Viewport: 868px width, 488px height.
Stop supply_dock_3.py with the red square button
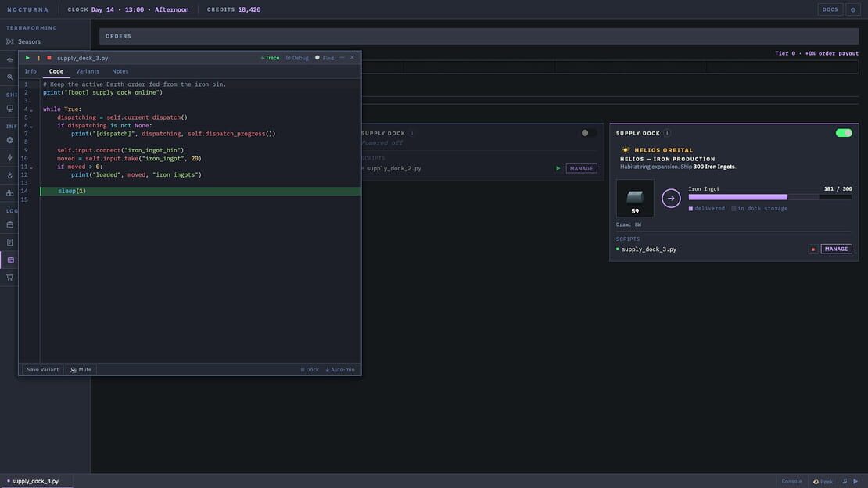tap(49, 58)
